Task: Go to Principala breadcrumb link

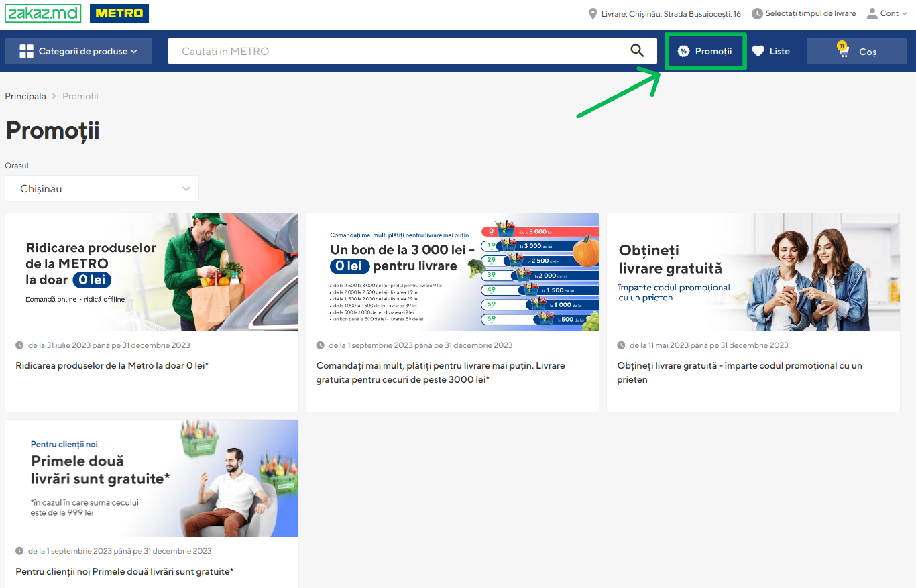Action: point(25,96)
